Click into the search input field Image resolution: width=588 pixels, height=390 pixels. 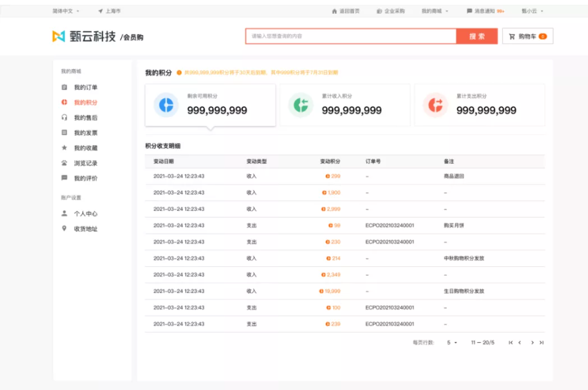(350, 36)
